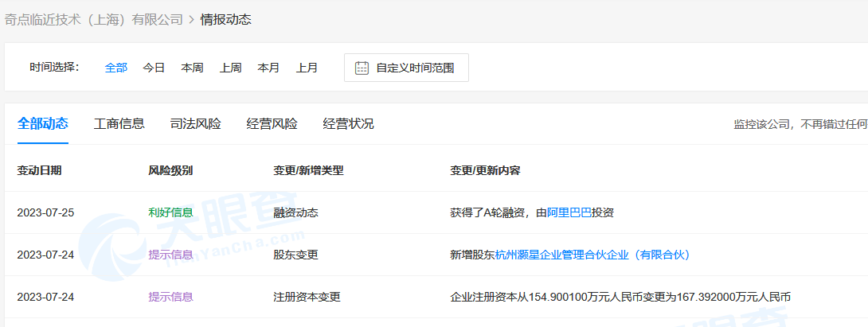The image size is (868, 327).
Task: Click 变更/更新内容 column header
Action: [486, 170]
